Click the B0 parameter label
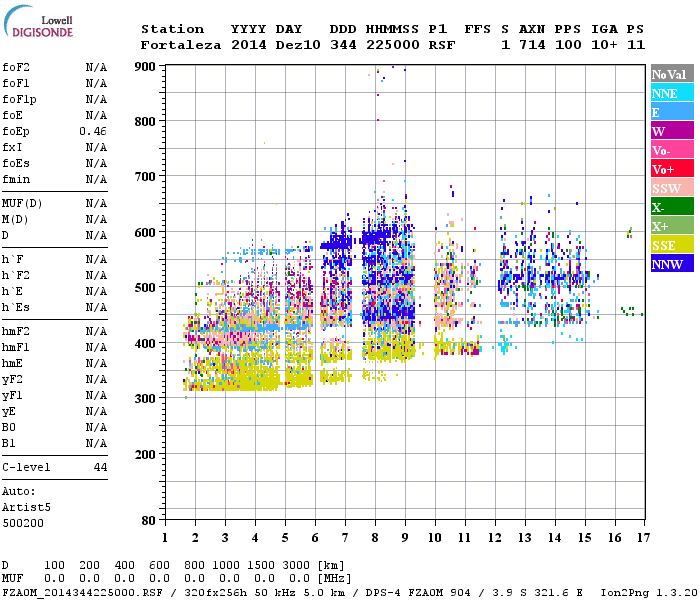This screenshot has height=600, width=700. pyautogui.click(x=9, y=427)
